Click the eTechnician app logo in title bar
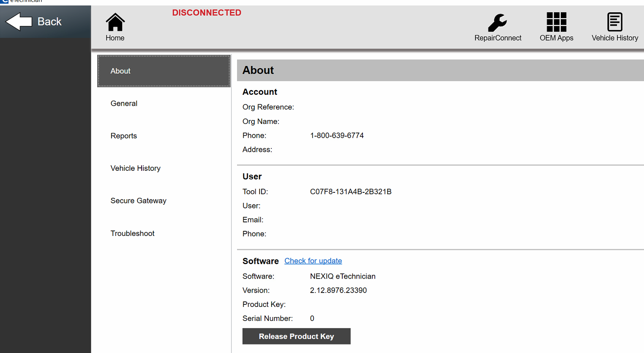Image resolution: width=644 pixels, height=353 pixels. coord(4,1)
